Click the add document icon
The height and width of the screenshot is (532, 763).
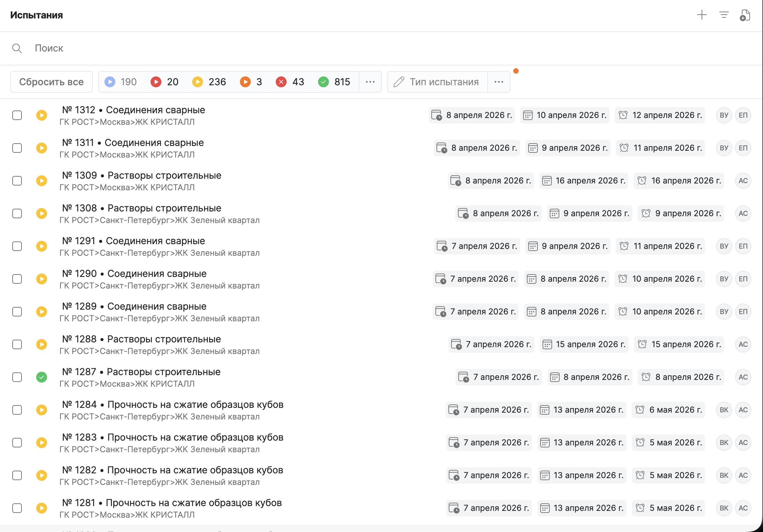(745, 16)
